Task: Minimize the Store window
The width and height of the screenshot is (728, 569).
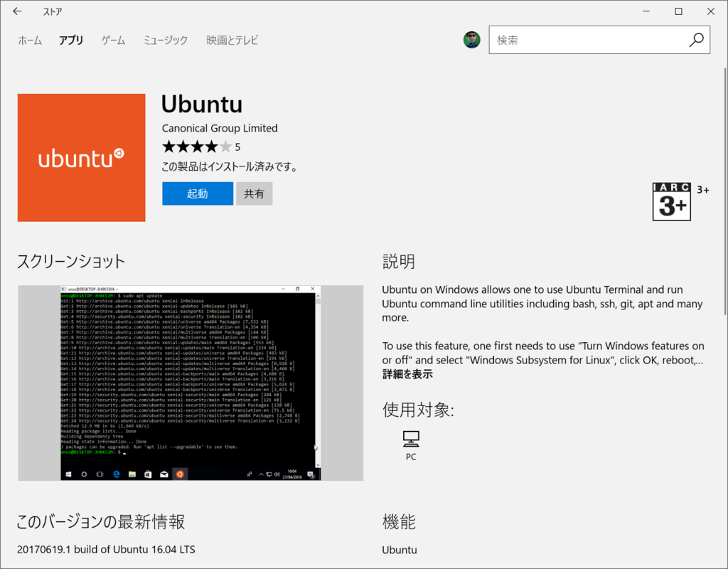Action: [x=646, y=11]
